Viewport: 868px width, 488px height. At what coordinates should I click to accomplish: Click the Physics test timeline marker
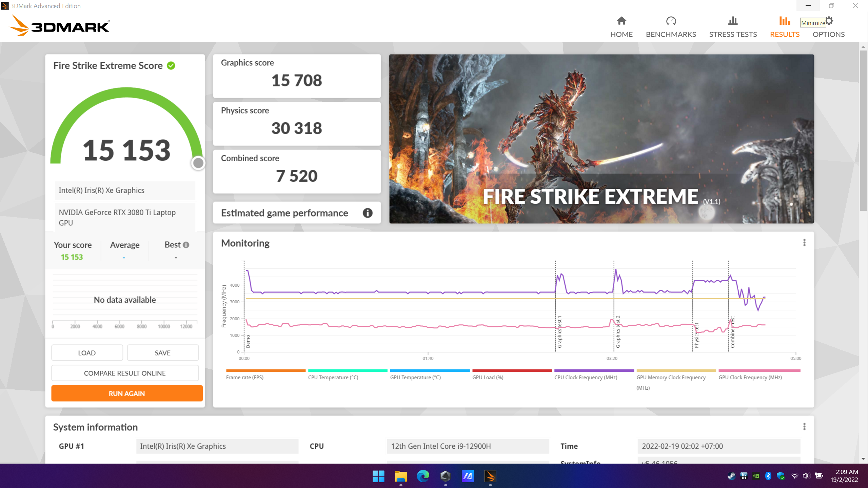[x=697, y=335]
